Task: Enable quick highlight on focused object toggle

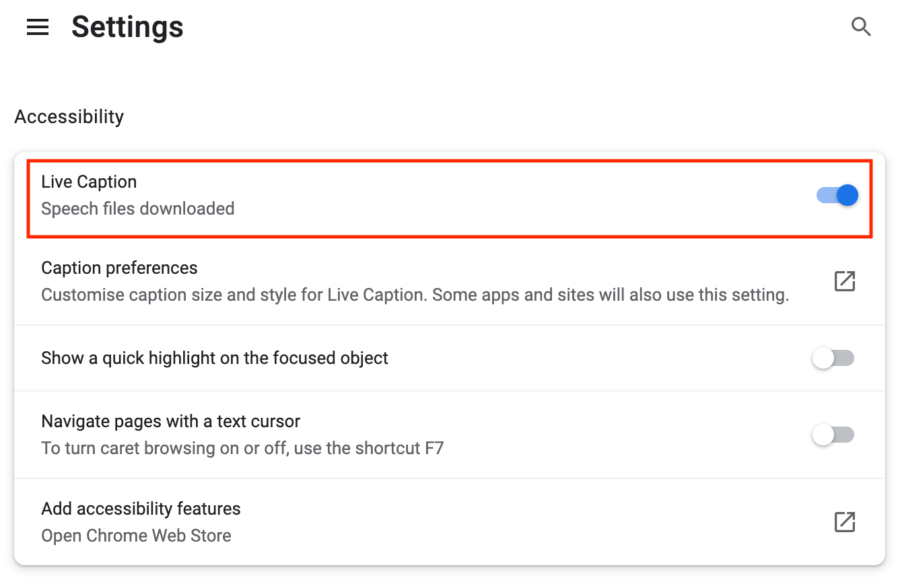Action: coord(833,359)
